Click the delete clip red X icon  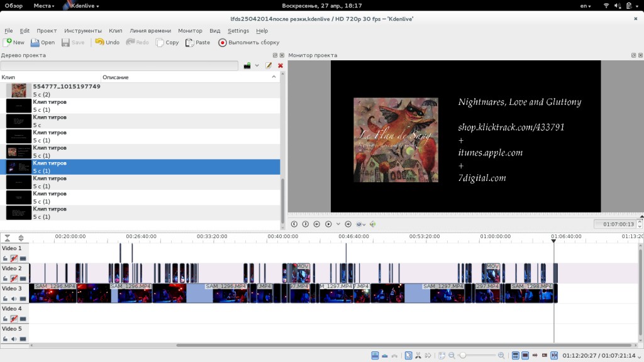pyautogui.click(x=280, y=65)
